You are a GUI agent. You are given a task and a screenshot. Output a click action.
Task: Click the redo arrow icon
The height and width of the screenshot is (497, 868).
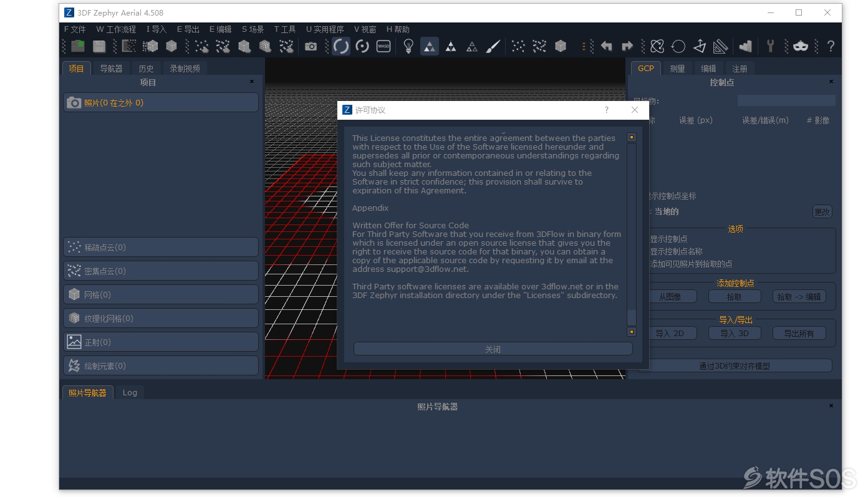pyautogui.click(x=627, y=46)
